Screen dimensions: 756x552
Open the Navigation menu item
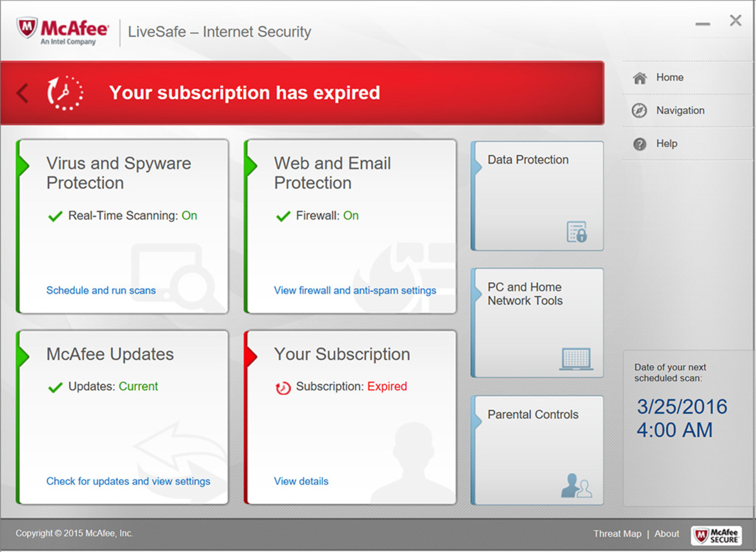[688, 111]
